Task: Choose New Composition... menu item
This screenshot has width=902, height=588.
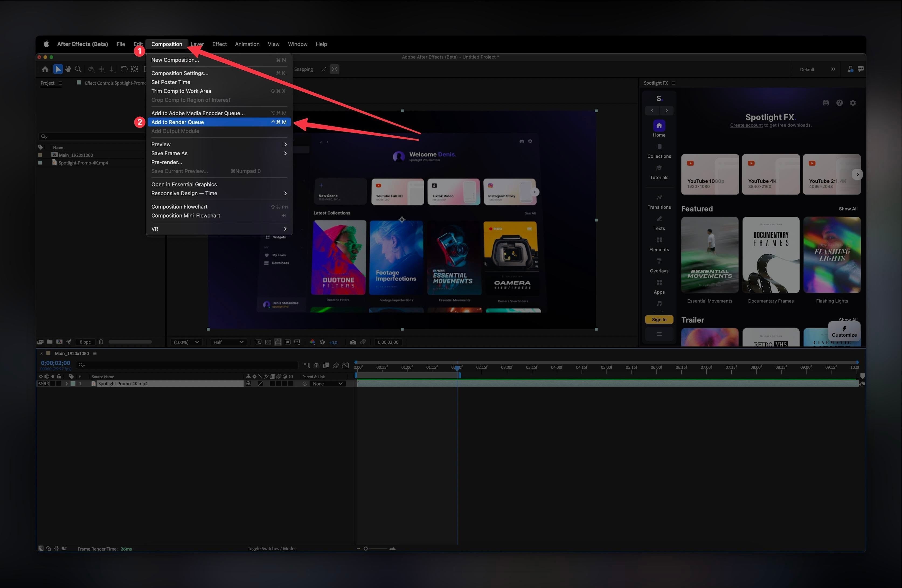Action: (219, 60)
